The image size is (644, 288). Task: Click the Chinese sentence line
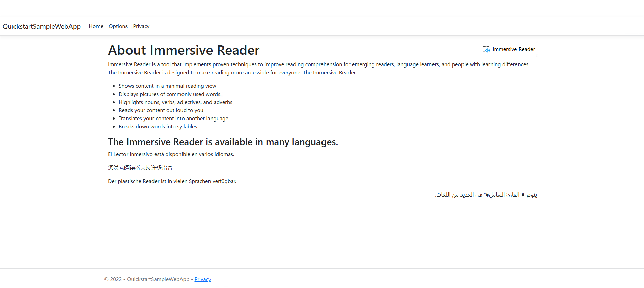[x=140, y=168]
